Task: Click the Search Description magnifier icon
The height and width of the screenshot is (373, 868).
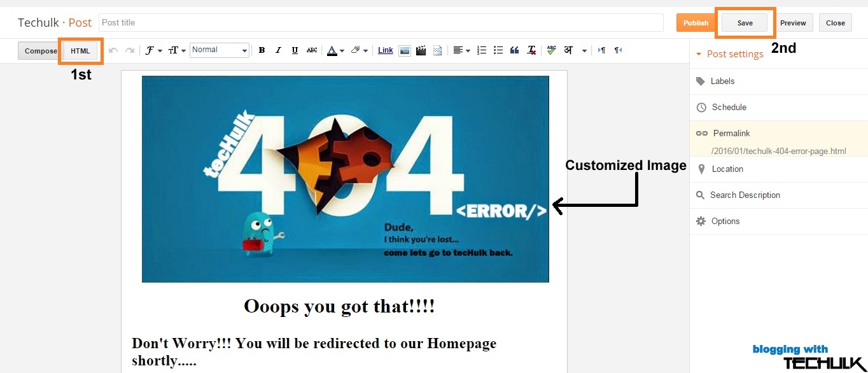Action: click(701, 195)
